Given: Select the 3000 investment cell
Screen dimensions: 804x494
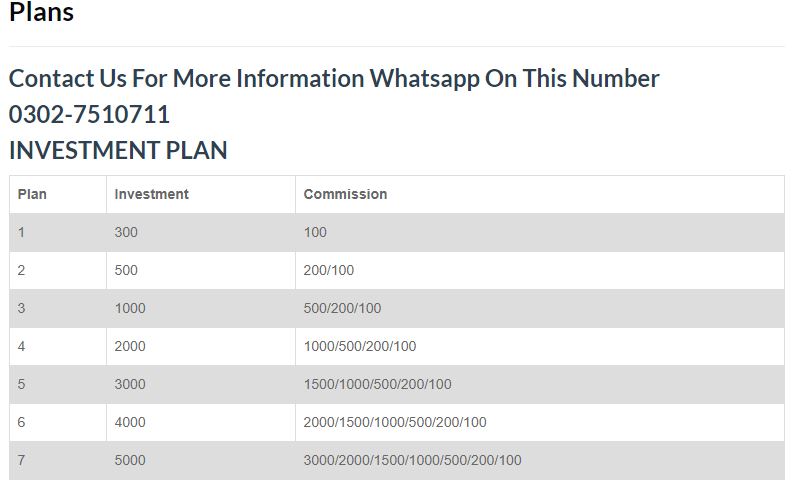Looking at the screenshot, I should (x=130, y=384).
